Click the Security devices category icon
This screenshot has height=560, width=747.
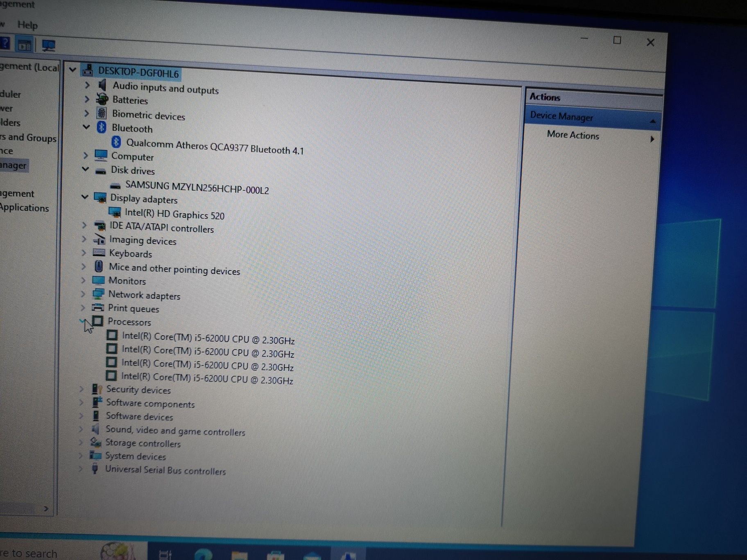(x=97, y=388)
